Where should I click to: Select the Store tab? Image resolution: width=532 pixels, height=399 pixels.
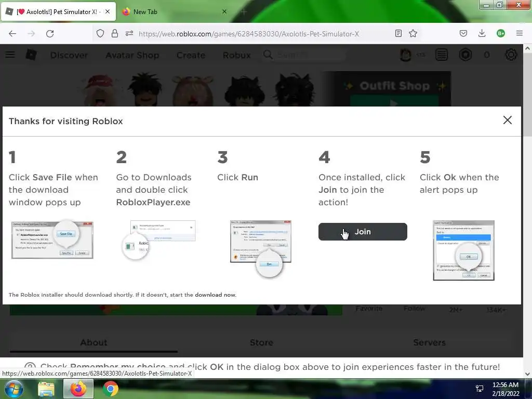(261, 342)
